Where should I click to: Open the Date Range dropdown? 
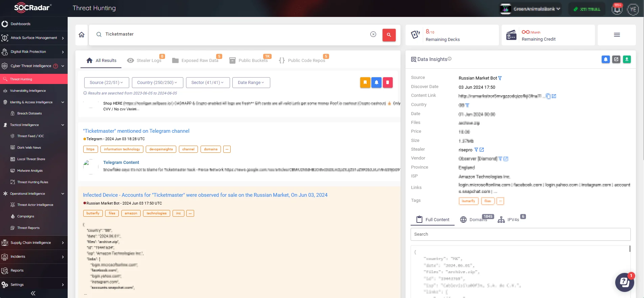point(251,83)
